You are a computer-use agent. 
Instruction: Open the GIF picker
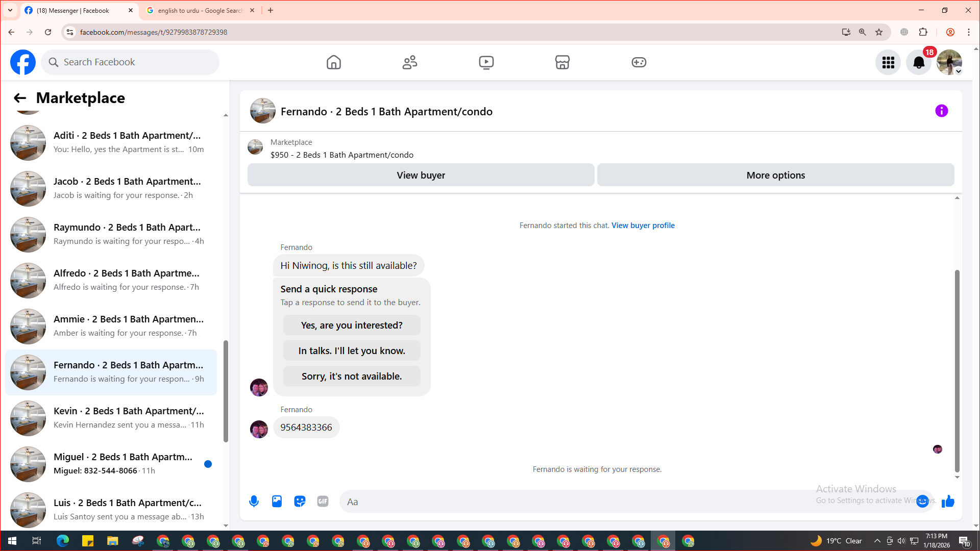point(323,502)
